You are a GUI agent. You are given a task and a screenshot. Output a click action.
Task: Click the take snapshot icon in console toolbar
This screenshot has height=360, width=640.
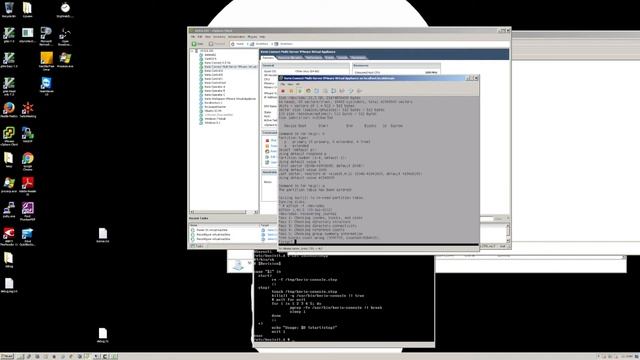[316, 91]
